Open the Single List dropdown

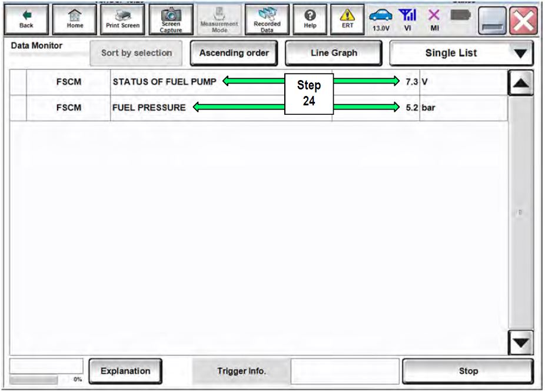(x=461, y=53)
